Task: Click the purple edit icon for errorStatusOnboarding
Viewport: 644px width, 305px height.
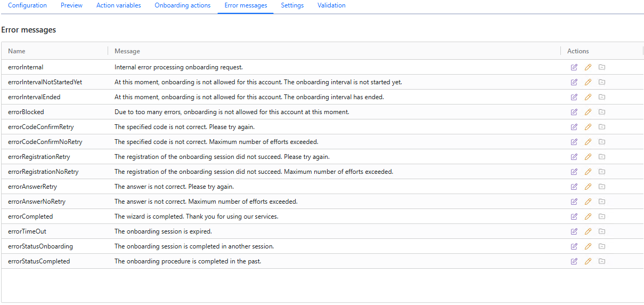Action: coord(574,246)
